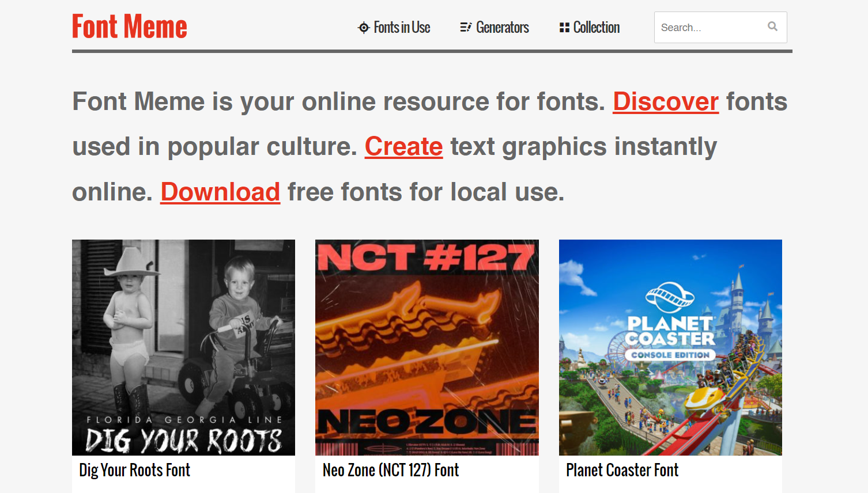The width and height of the screenshot is (868, 493).
Task: Click the Discover link
Action: [x=665, y=102]
